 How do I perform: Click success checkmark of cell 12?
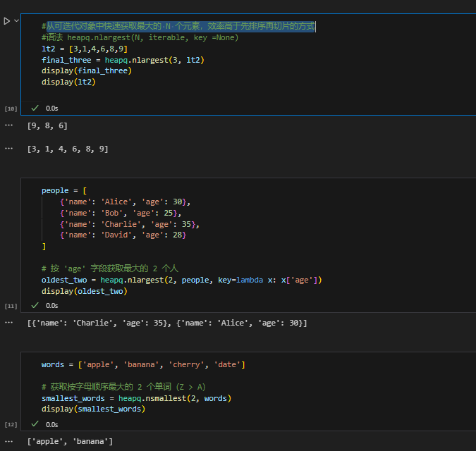35,424
